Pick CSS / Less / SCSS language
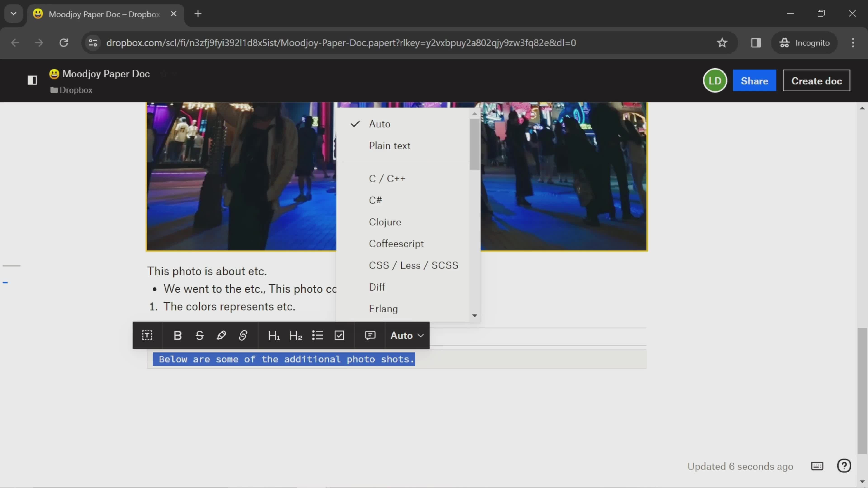 [403, 265]
